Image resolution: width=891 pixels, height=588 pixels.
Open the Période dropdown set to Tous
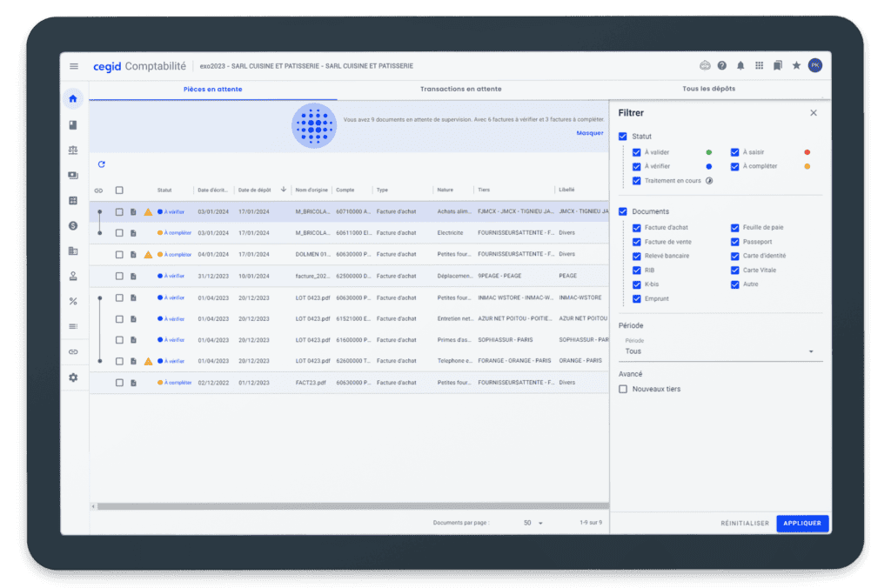click(720, 351)
